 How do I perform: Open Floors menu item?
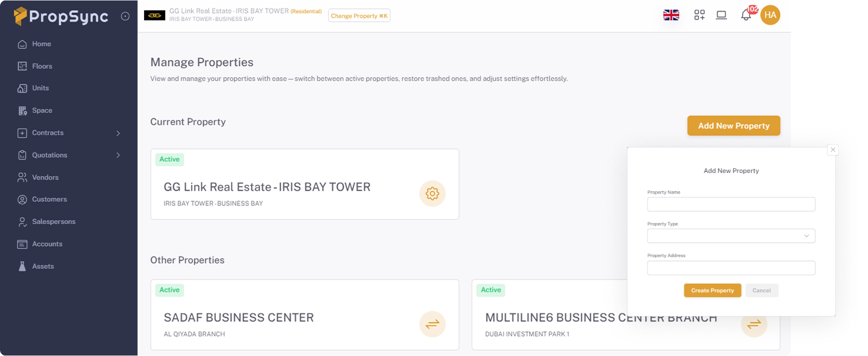click(x=42, y=66)
